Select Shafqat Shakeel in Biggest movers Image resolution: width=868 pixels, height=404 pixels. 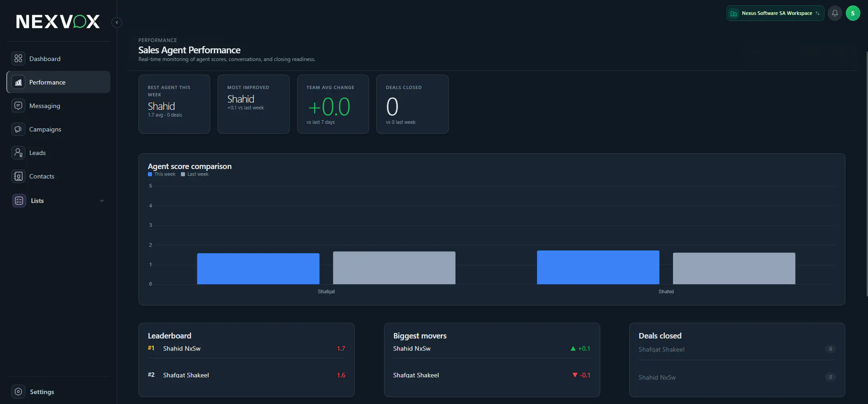416,375
